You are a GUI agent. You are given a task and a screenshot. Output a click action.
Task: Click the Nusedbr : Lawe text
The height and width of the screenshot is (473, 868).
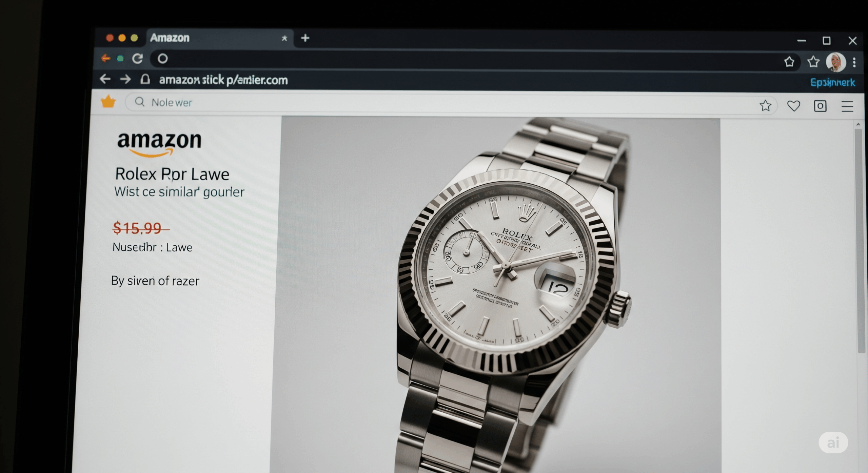pyautogui.click(x=152, y=247)
